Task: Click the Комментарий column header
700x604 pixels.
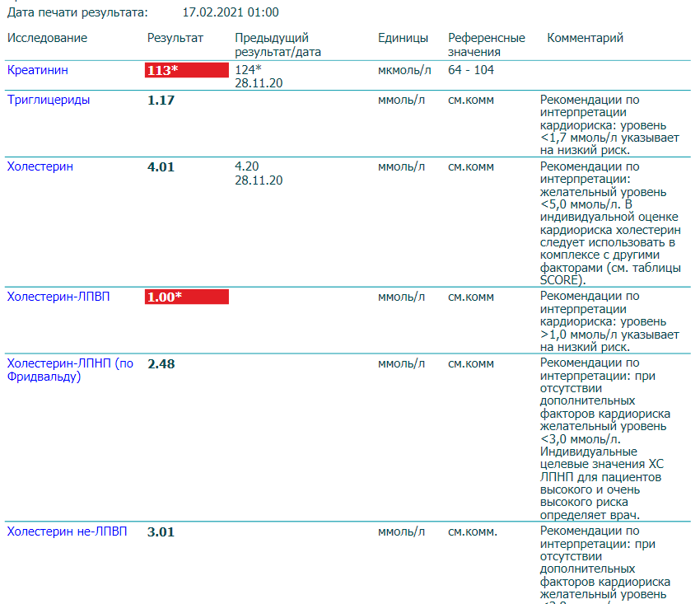Action: 585,38
